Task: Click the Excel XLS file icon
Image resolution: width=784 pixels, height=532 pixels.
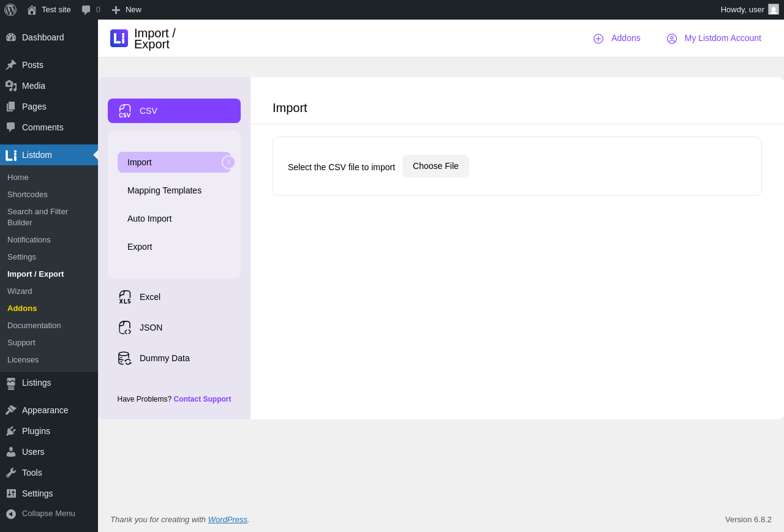Action: point(125,297)
